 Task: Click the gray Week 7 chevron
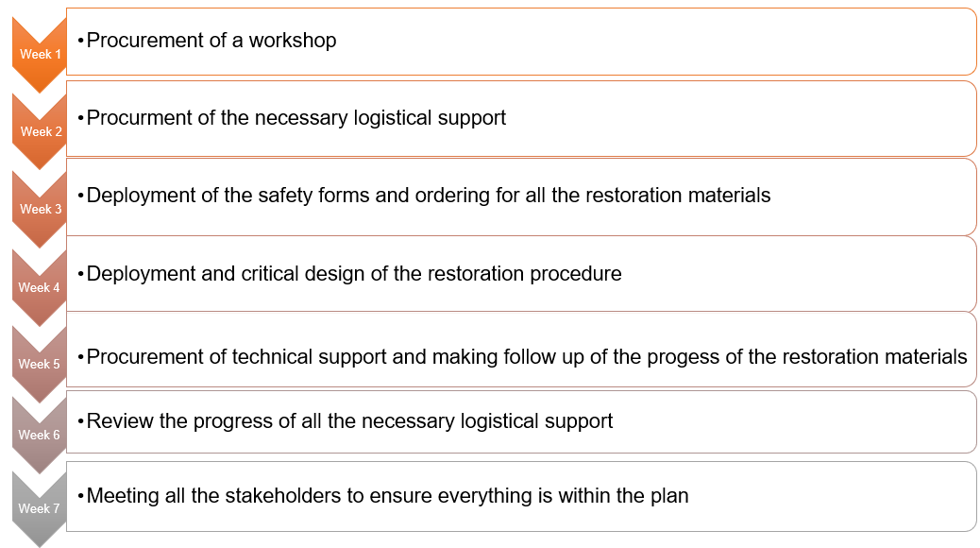click(40, 508)
